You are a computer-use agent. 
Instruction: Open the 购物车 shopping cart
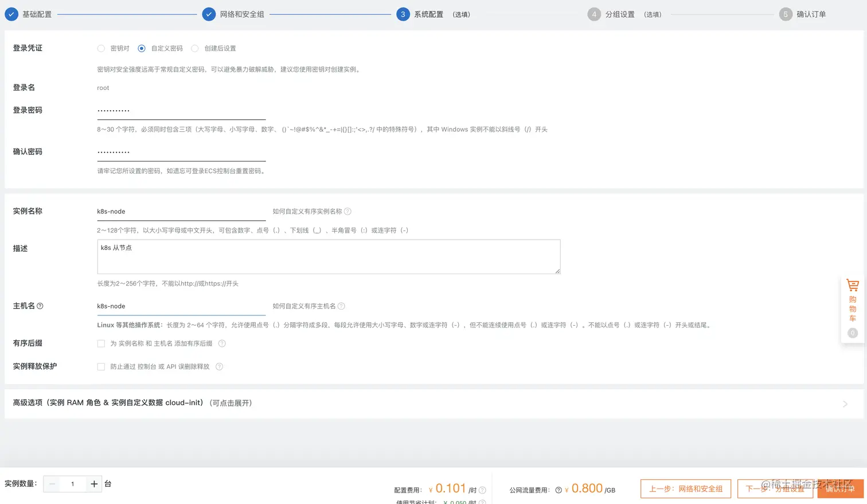853,310
